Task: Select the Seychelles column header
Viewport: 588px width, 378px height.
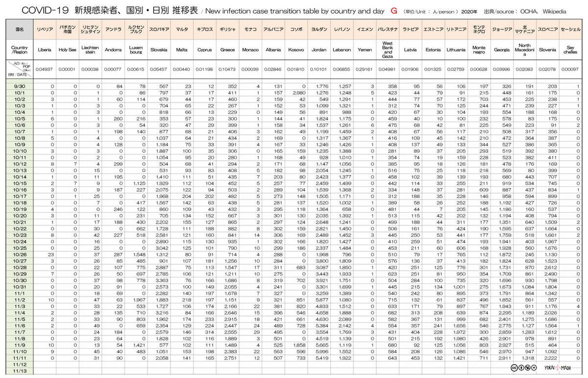Action: tap(570, 50)
